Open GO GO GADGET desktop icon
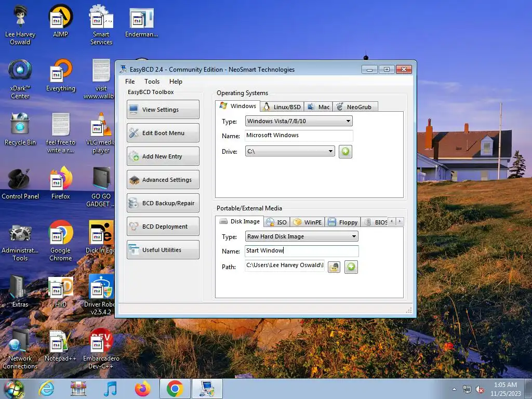Viewport: 532px width, 399px height. point(101,187)
